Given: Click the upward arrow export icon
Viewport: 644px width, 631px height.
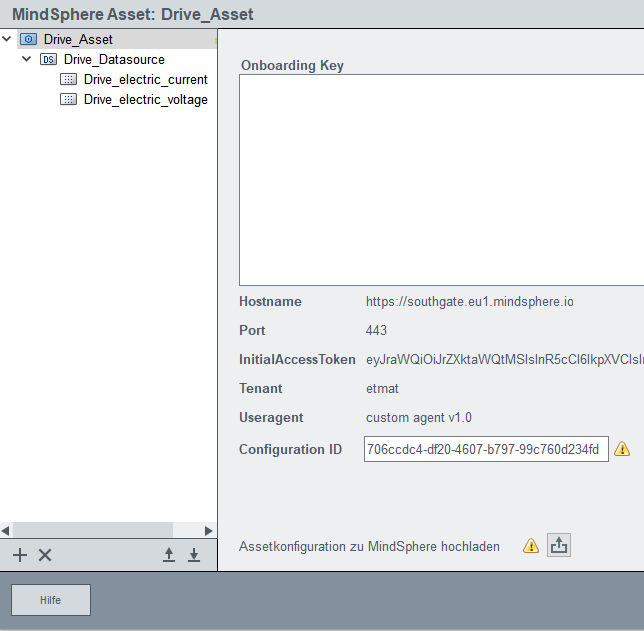Looking at the screenshot, I should 169,555.
